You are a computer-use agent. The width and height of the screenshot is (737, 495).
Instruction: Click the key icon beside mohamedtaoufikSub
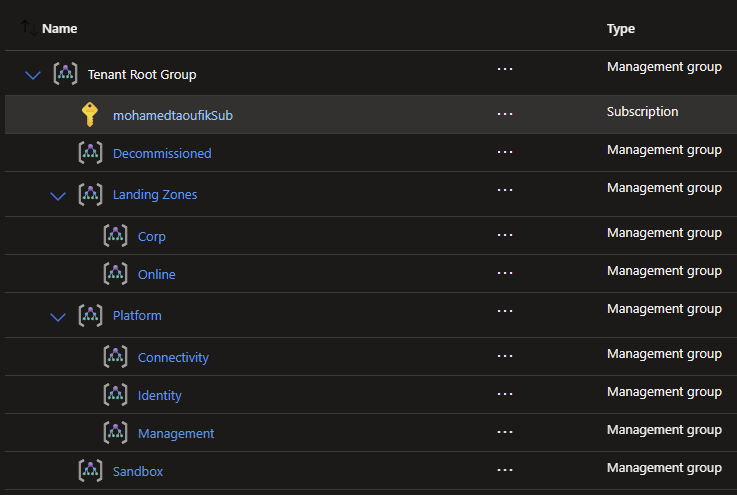[x=90, y=115]
